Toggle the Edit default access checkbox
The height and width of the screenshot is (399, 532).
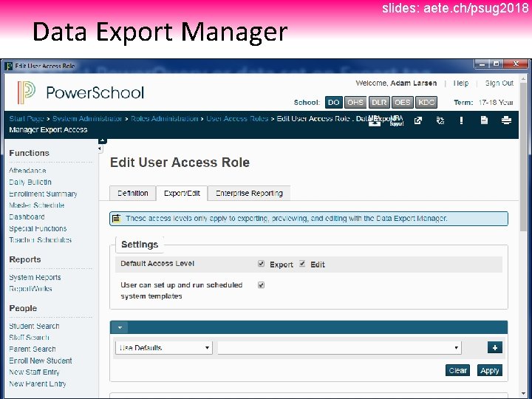[302, 264]
